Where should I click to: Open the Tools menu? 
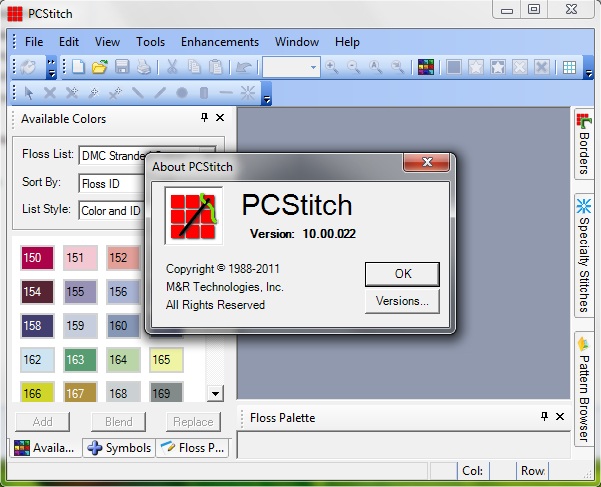click(x=150, y=41)
